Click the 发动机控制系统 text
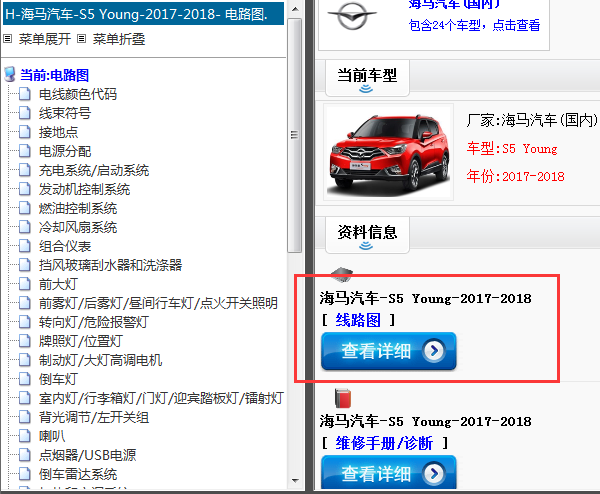Viewport: 600px width, 494px height. pos(84,189)
